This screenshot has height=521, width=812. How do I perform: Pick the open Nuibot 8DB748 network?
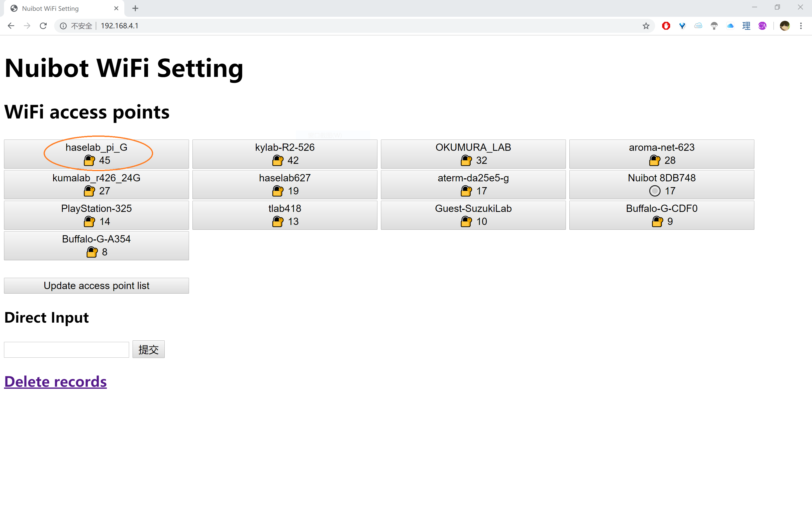(x=661, y=184)
